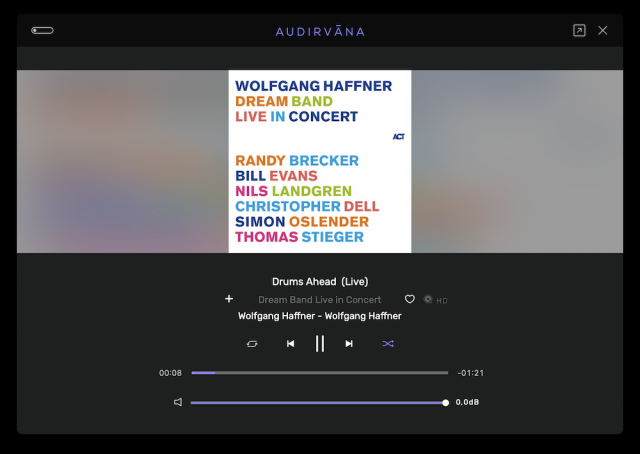Viewport: 640px width, 454px height.
Task: Click the track progress bar midpoint
Action: 320,373
